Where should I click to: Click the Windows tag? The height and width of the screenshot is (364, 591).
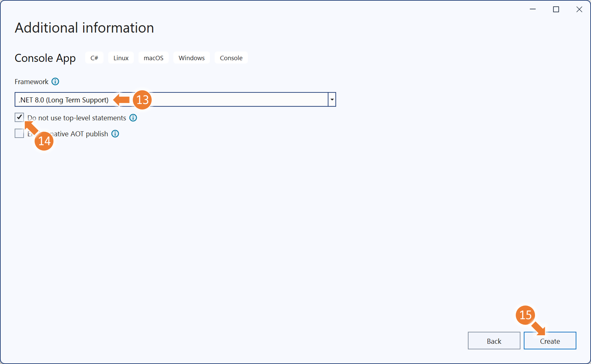[x=192, y=58]
